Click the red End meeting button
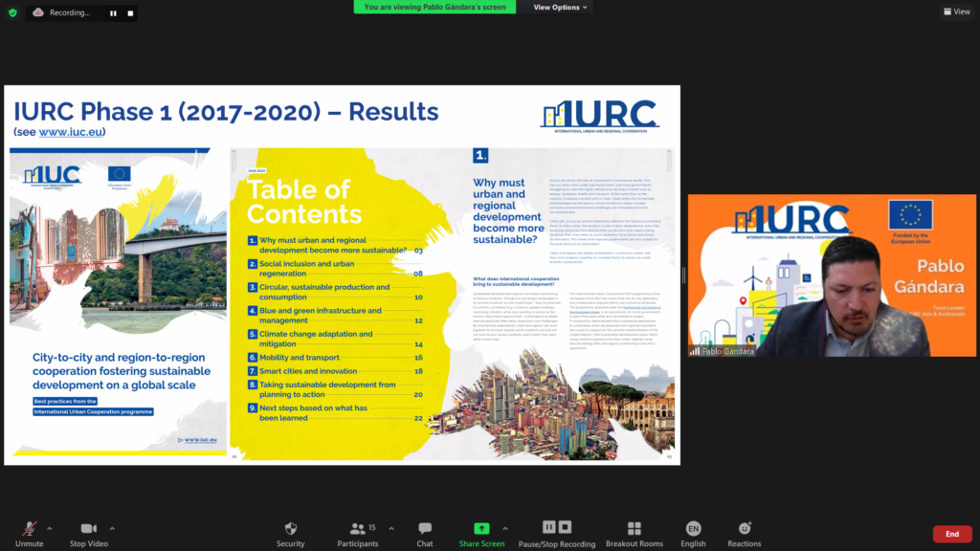 coord(951,534)
